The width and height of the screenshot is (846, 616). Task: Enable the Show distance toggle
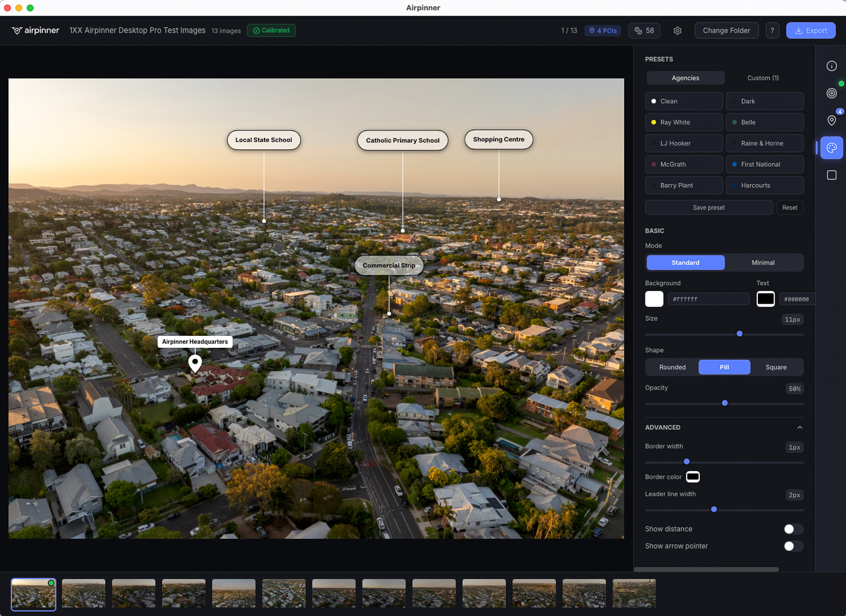pos(793,528)
